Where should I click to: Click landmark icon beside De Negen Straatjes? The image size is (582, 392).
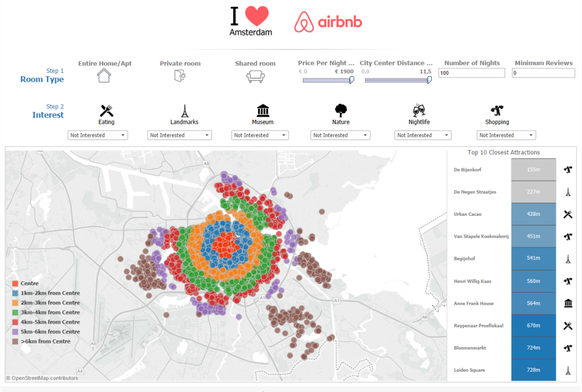tap(568, 192)
